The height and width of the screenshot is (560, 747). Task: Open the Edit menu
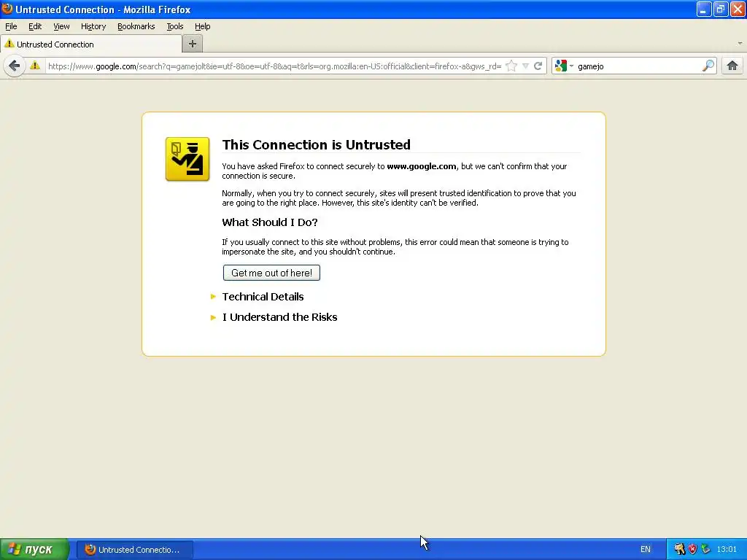point(35,26)
